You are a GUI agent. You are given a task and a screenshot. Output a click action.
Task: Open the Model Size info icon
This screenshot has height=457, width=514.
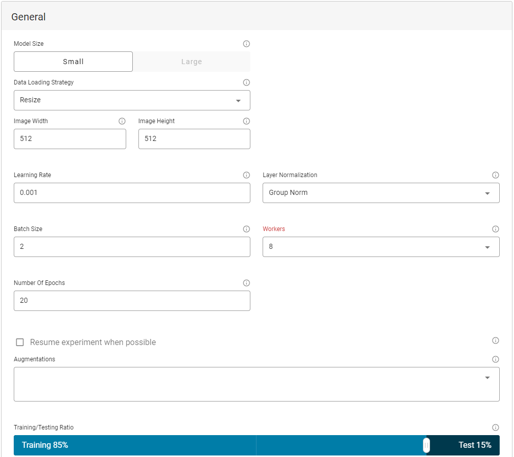(246, 44)
